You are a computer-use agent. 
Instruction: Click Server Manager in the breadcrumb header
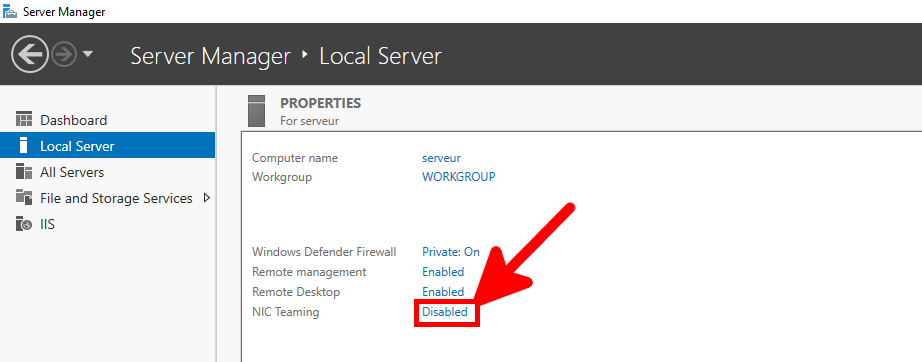[x=211, y=56]
